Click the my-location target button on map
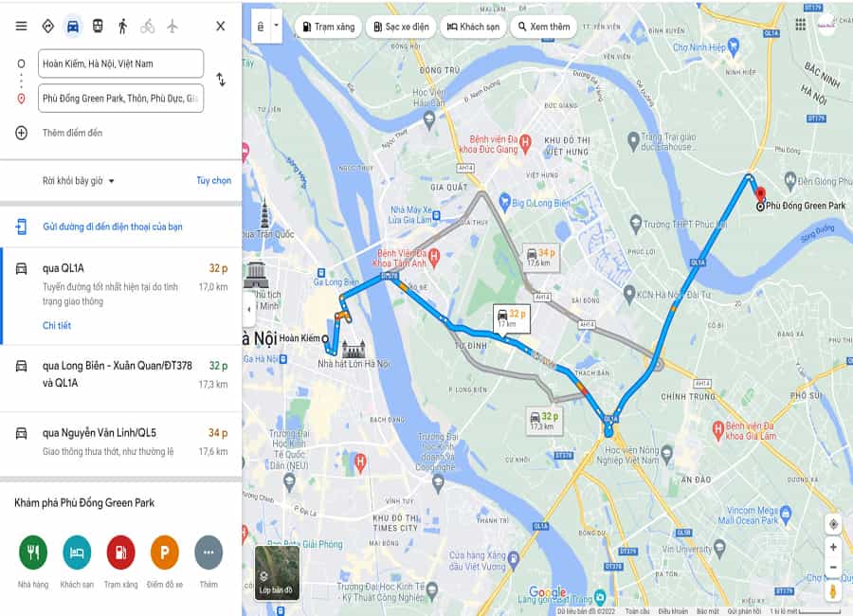This screenshot has height=616, width=853. coord(833,524)
